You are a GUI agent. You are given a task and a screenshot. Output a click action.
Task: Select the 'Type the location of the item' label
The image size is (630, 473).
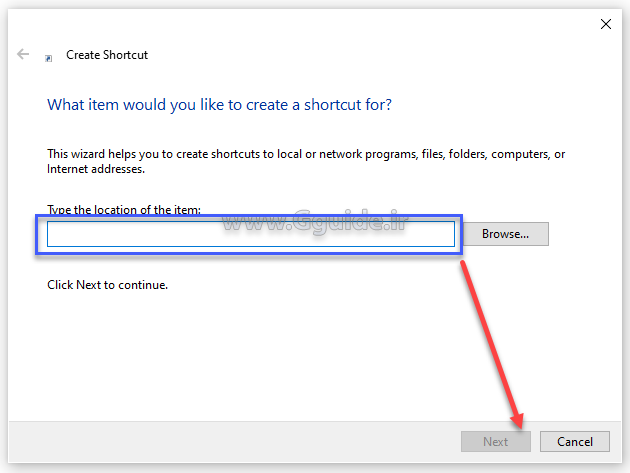pyautogui.click(x=124, y=209)
